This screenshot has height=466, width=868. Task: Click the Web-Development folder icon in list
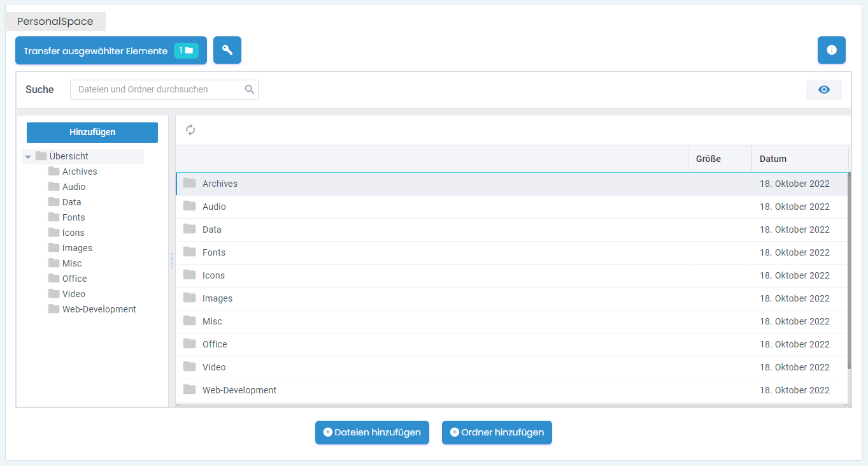[190, 390]
